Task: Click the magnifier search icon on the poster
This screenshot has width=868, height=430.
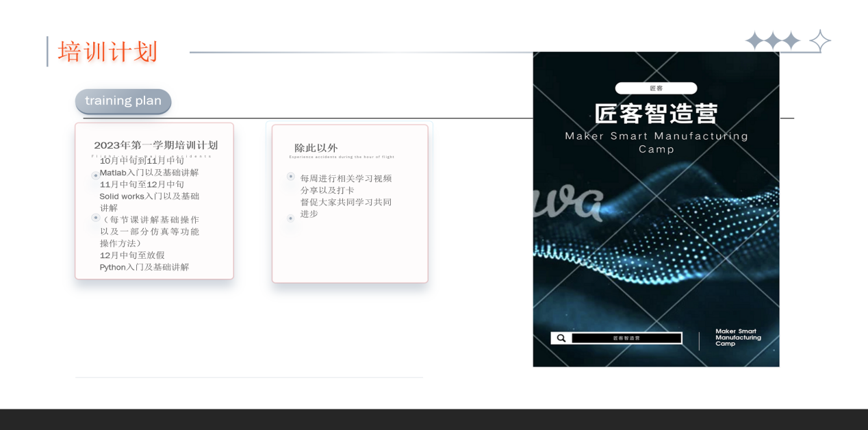Action: (x=561, y=338)
